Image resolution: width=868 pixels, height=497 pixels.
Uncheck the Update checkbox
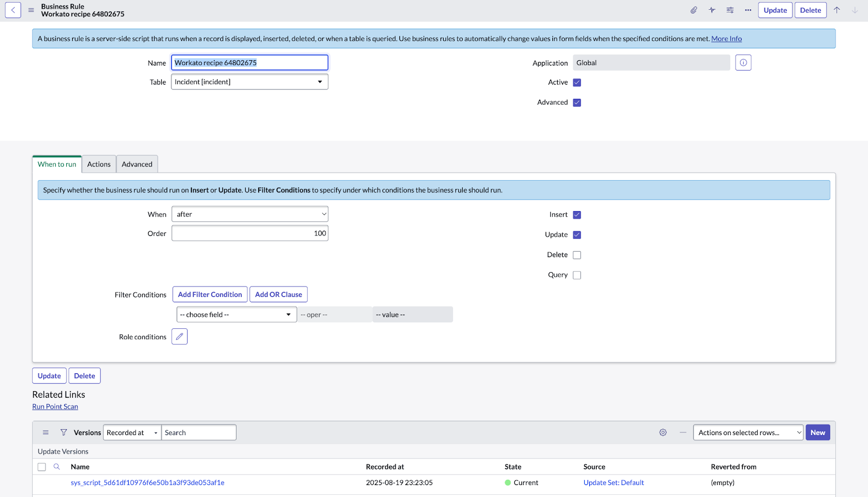577,235
